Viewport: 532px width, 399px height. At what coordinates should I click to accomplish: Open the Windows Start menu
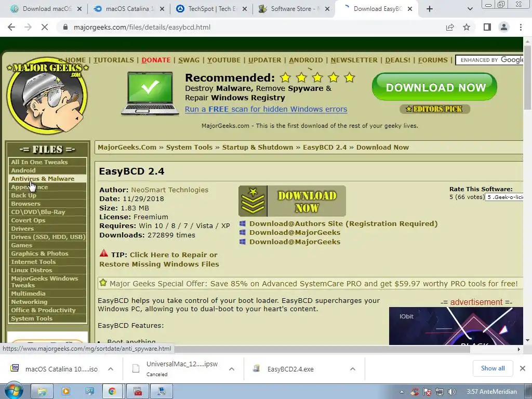pos(14,391)
